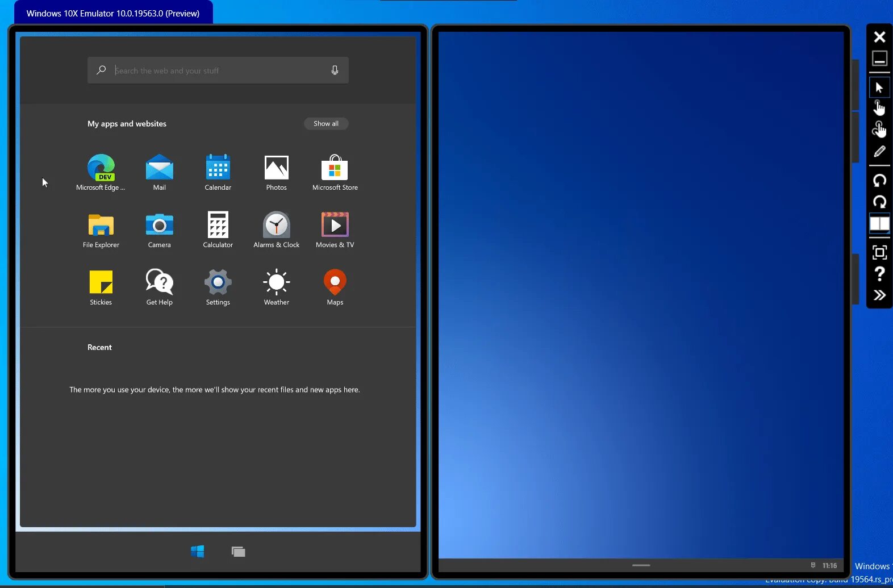Click the 'Recent' heading
Image resolution: width=893 pixels, height=588 pixels.
point(99,347)
